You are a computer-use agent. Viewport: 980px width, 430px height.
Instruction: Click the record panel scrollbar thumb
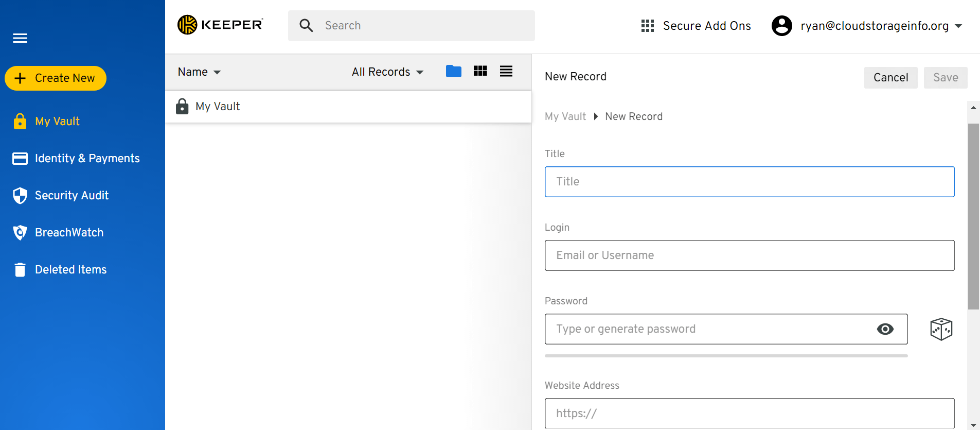click(x=973, y=216)
